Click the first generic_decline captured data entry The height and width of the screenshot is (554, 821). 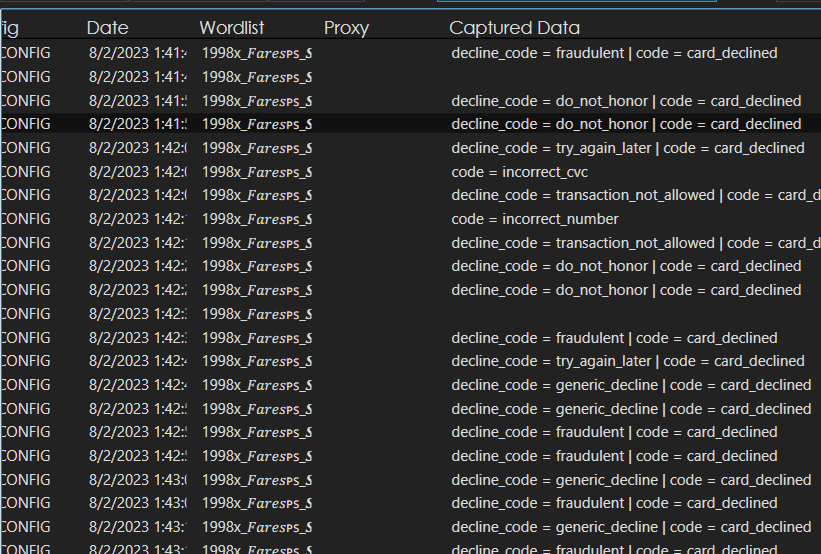pos(630,385)
